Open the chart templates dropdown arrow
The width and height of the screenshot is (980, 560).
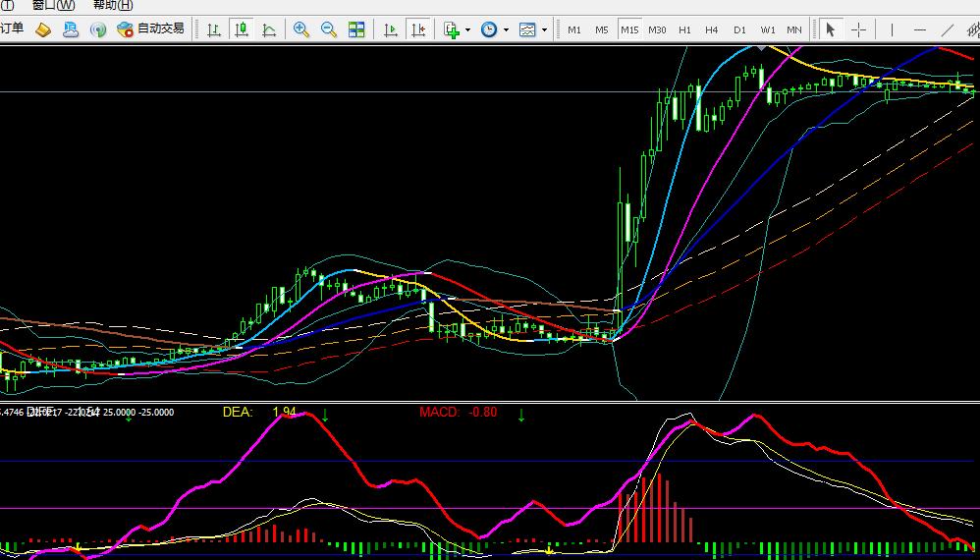(545, 29)
